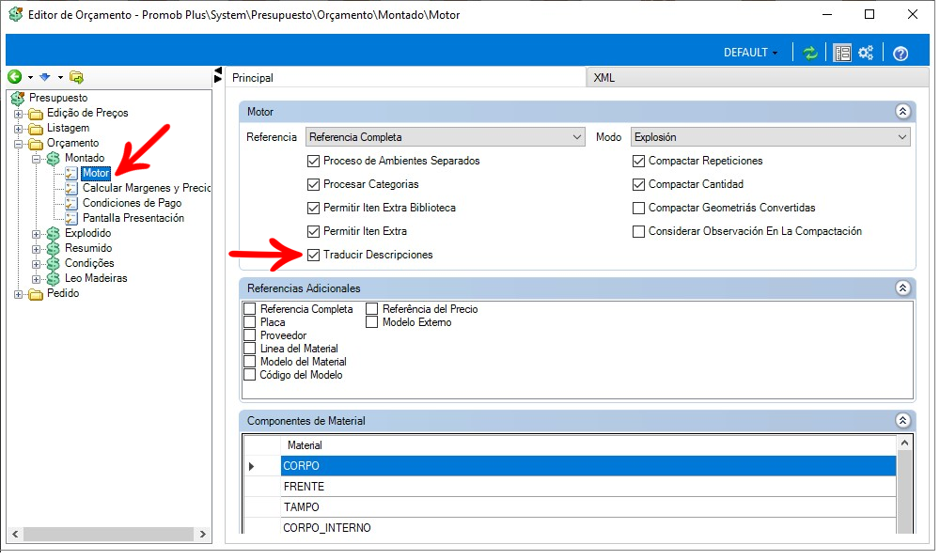Image resolution: width=940 pixels, height=560 pixels.
Task: Click the green back navigation arrow
Action: coord(15,77)
